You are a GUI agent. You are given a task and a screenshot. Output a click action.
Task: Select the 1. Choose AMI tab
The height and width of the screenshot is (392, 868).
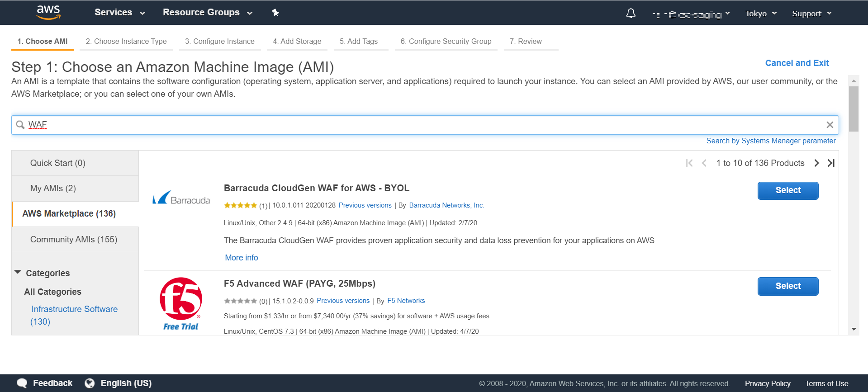pyautogui.click(x=43, y=42)
